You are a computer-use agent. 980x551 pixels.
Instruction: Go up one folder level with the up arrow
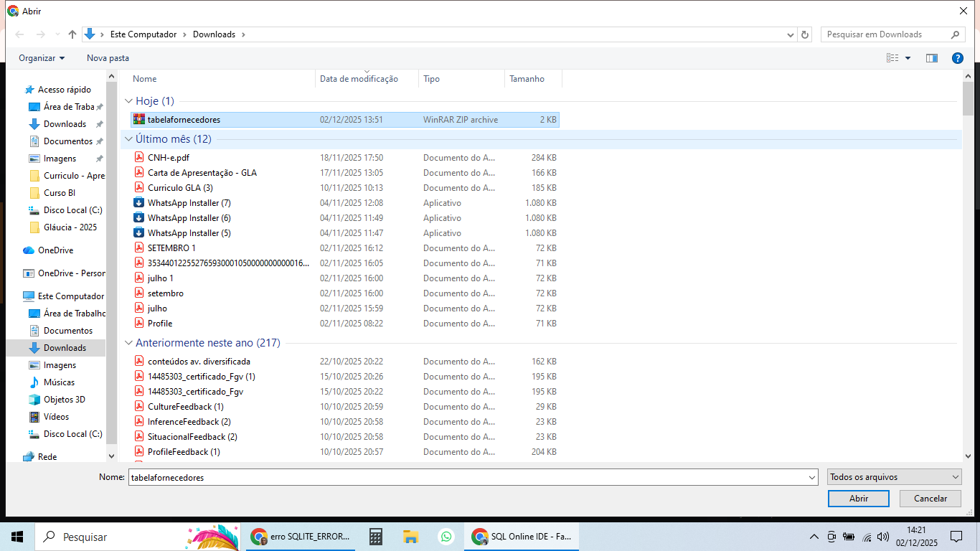tap(72, 34)
